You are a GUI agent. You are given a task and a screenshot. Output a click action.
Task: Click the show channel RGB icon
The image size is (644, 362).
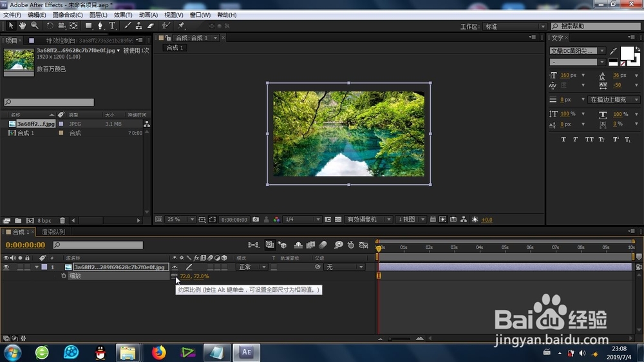click(276, 220)
